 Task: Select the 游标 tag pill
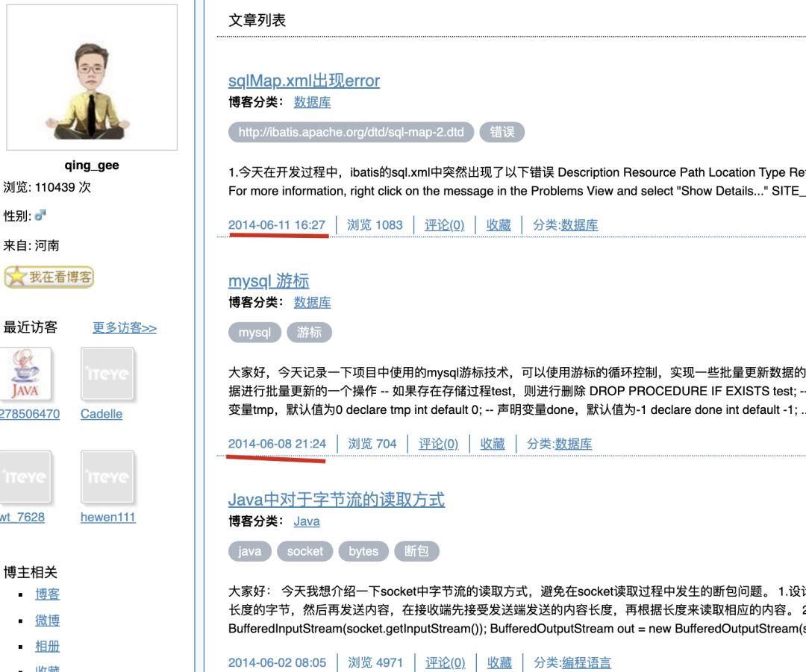(x=309, y=333)
